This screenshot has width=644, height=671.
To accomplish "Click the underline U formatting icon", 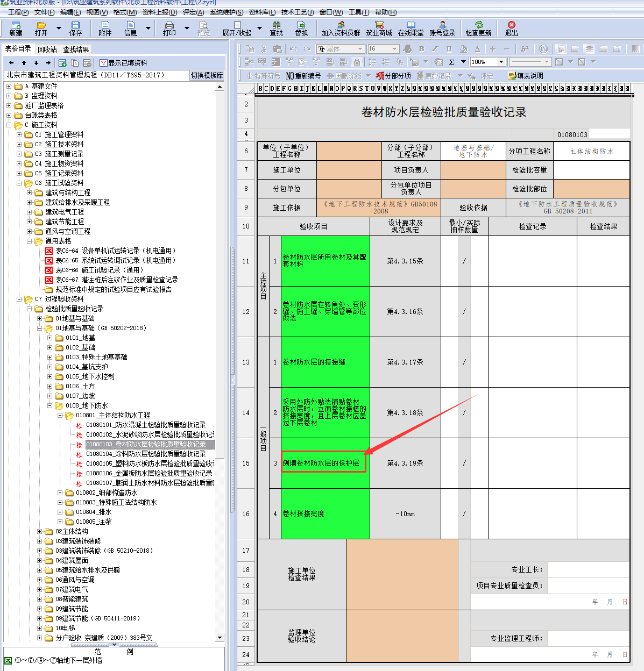I will click(x=449, y=49).
